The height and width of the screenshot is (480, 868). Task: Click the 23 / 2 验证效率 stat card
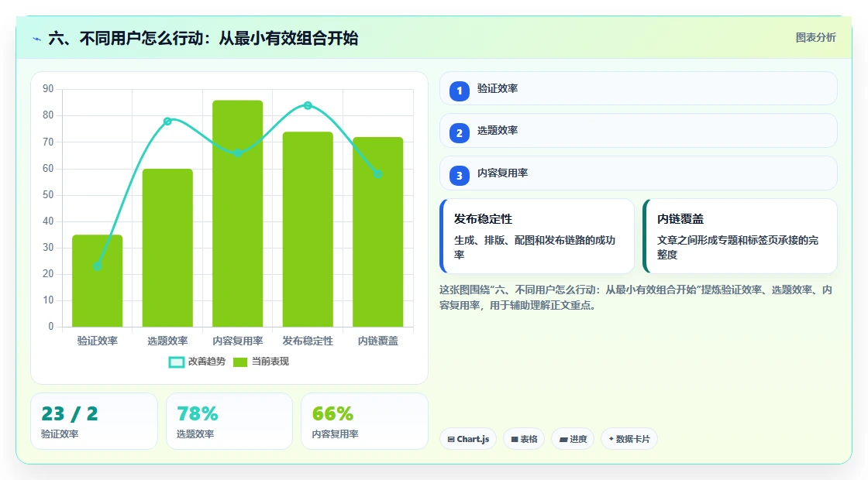coord(94,421)
